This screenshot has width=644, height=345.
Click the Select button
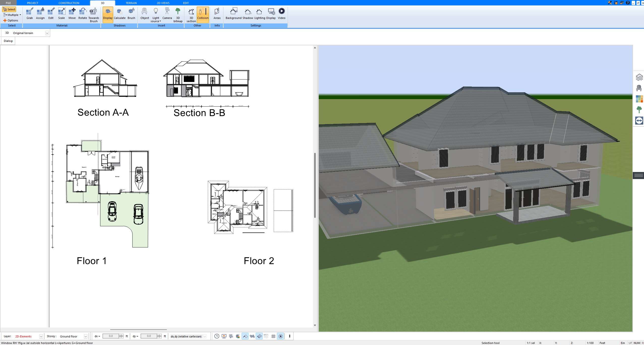coord(9,9)
